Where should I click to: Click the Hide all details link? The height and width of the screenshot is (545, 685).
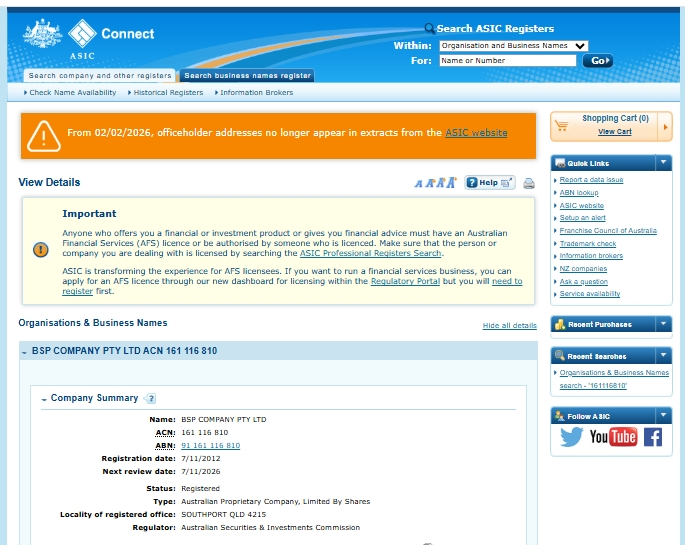coord(509,325)
